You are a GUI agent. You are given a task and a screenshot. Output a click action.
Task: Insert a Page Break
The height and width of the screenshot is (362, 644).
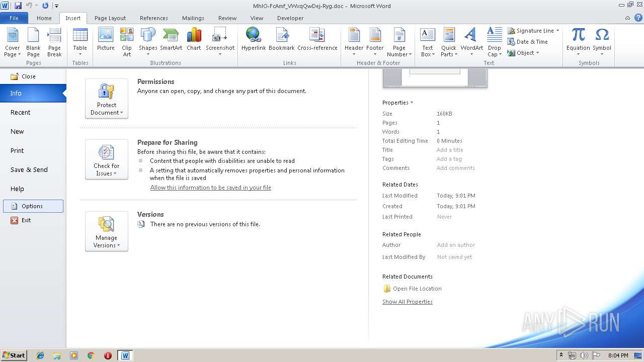(x=54, y=42)
